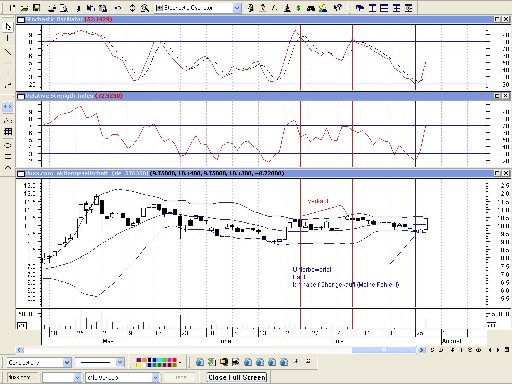Viewport: 512px width, 384px height.
Task: Open the indicator dropdown in the top toolbar
Action: (x=236, y=8)
